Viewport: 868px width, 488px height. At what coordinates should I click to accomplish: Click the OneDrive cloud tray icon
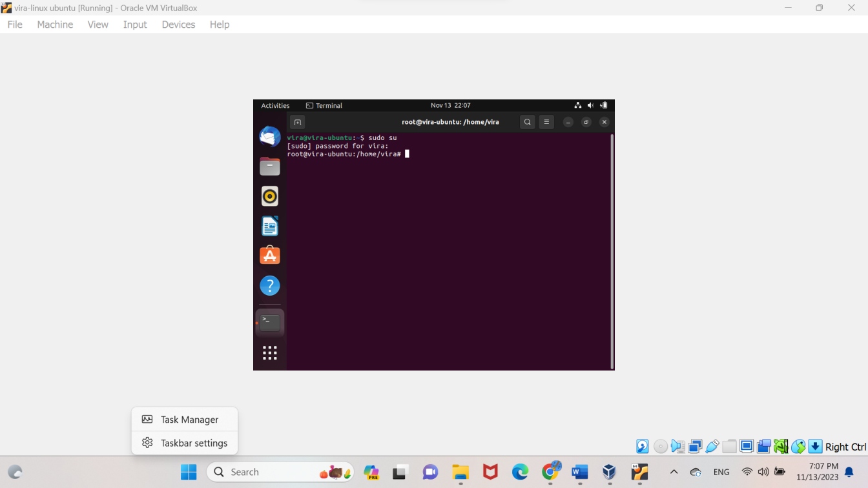tap(696, 473)
